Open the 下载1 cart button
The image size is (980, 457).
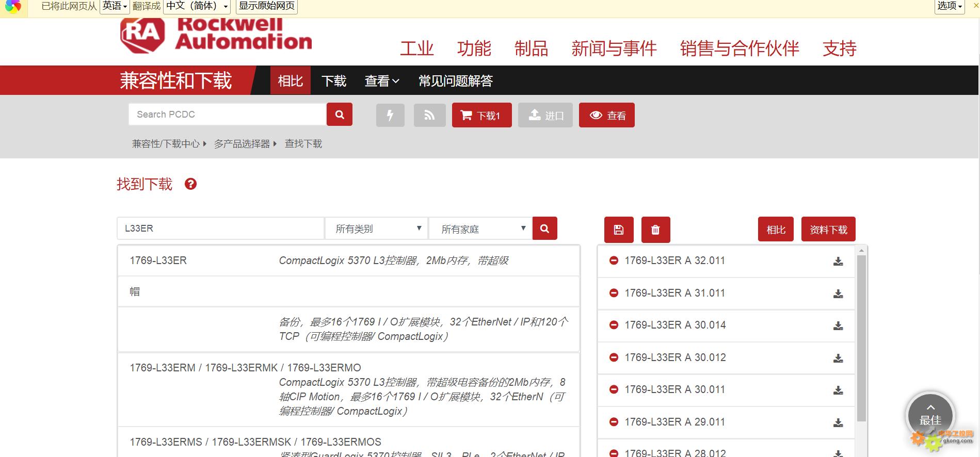pos(481,115)
